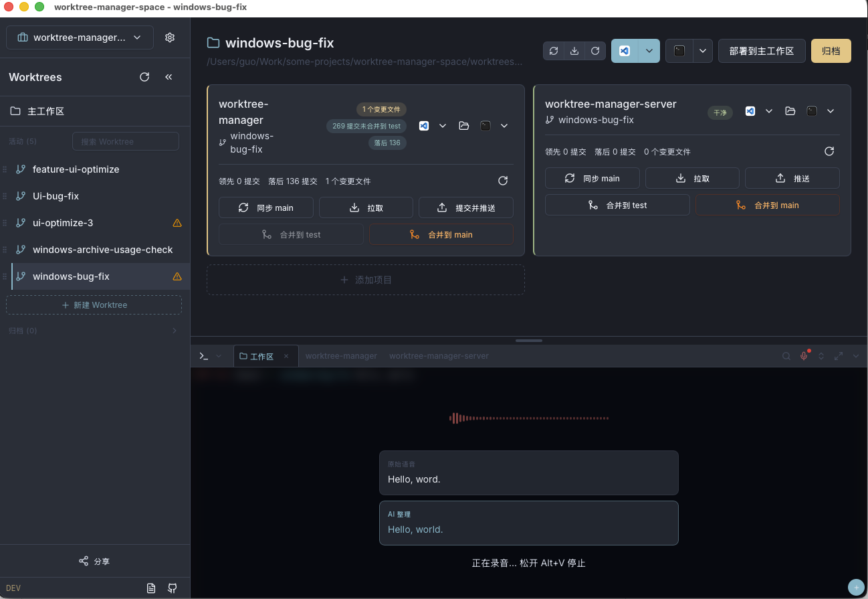Click warning icon beside windows-bug-fix worktree
Image resolution: width=868 pixels, height=599 pixels.
[x=177, y=276]
